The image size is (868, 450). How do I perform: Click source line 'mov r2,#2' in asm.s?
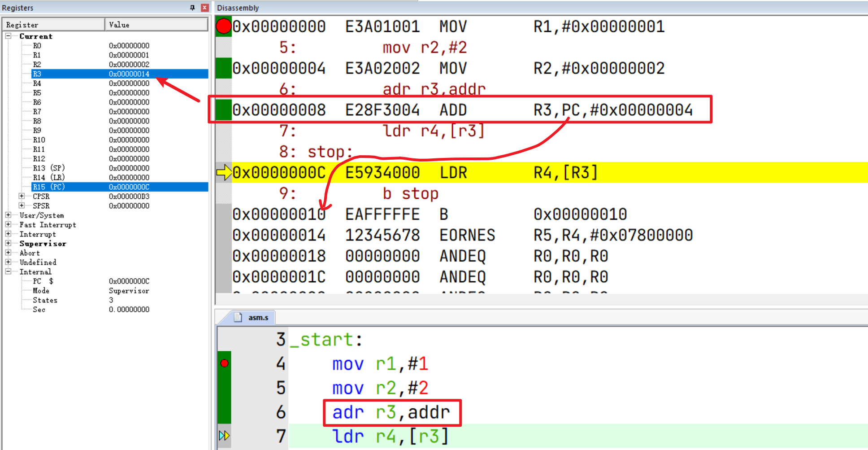pyautogui.click(x=380, y=388)
